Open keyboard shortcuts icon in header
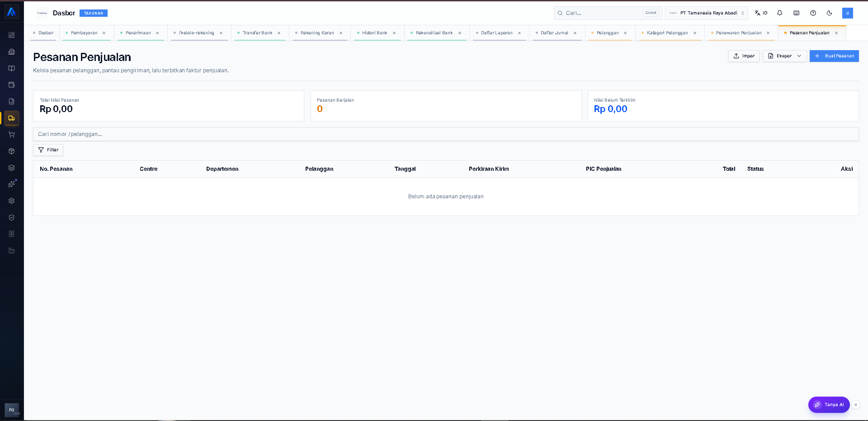 pyautogui.click(x=797, y=13)
